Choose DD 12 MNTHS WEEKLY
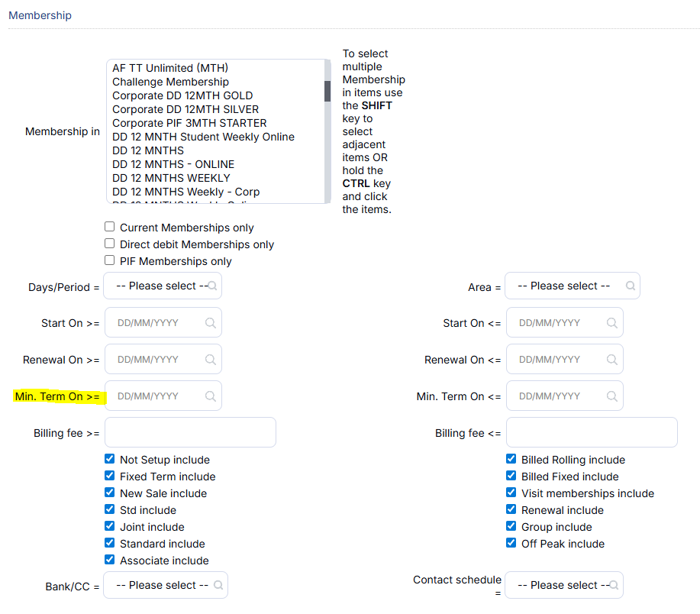 click(217, 178)
